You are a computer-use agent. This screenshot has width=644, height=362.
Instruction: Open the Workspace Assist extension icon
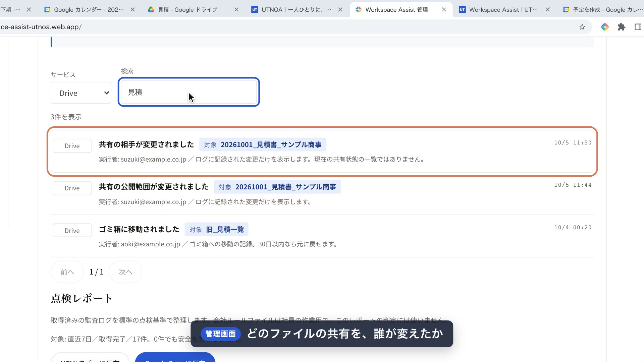coord(605,27)
